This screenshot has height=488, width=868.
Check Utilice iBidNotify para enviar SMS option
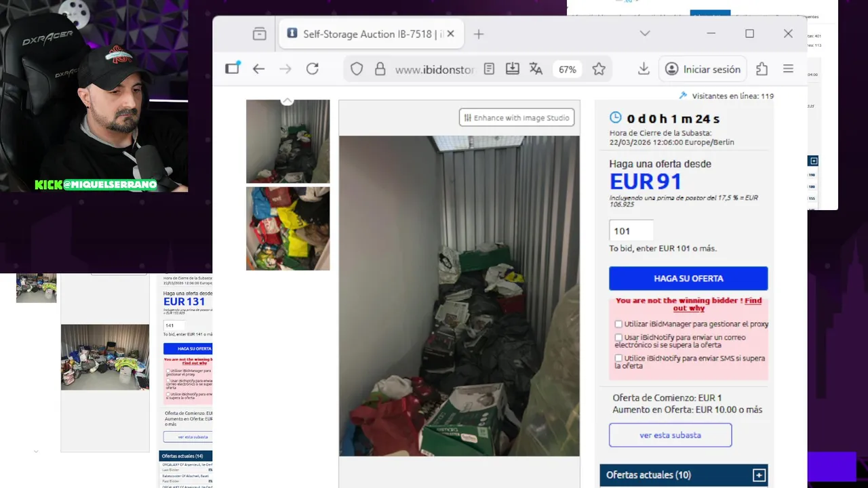click(618, 358)
